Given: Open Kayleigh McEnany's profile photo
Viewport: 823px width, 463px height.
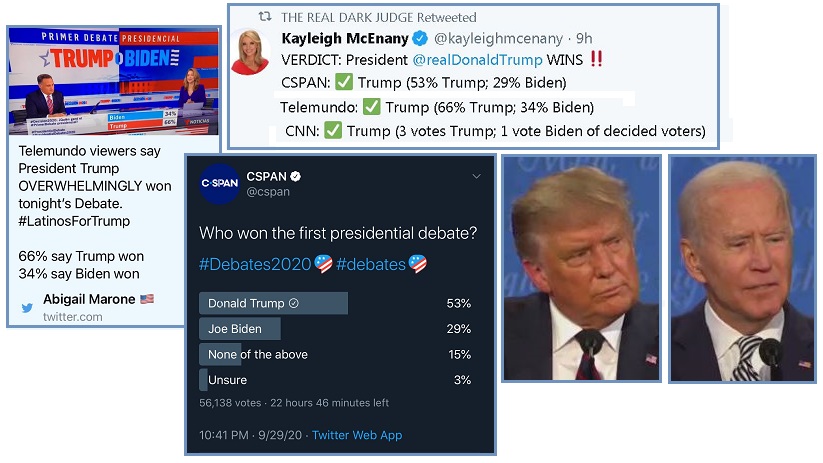Looking at the screenshot, I should click(x=250, y=52).
